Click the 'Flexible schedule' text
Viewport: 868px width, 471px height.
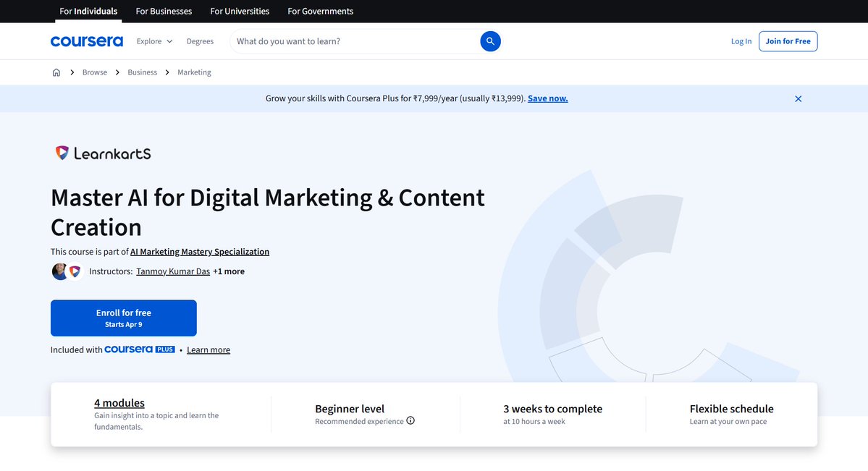coord(731,409)
